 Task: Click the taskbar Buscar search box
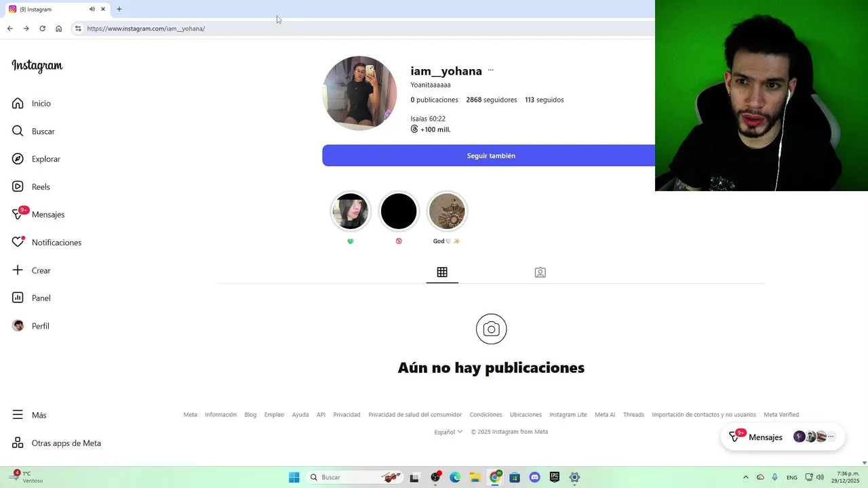click(355, 477)
